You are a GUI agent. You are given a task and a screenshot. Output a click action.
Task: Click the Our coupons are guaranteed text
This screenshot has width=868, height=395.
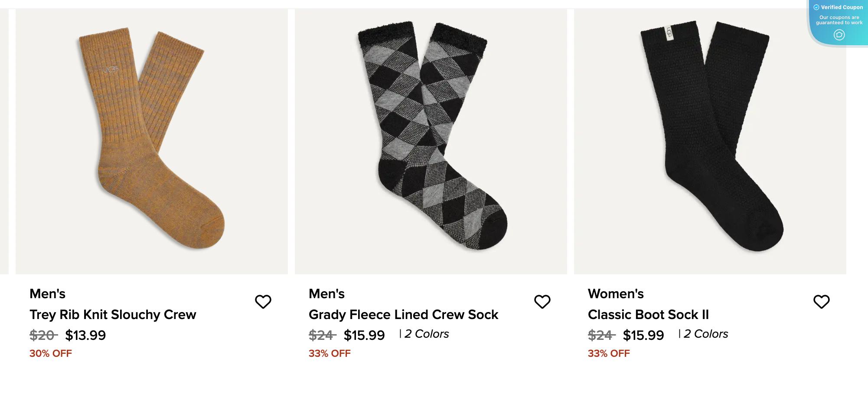pyautogui.click(x=839, y=20)
